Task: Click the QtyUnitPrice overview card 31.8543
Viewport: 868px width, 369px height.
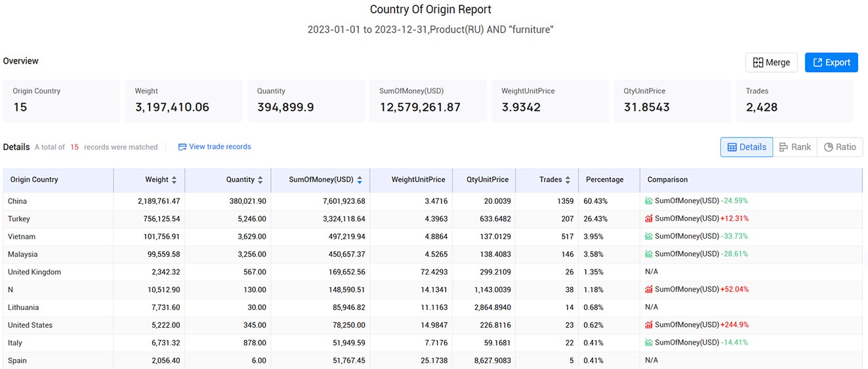Action: [672, 101]
